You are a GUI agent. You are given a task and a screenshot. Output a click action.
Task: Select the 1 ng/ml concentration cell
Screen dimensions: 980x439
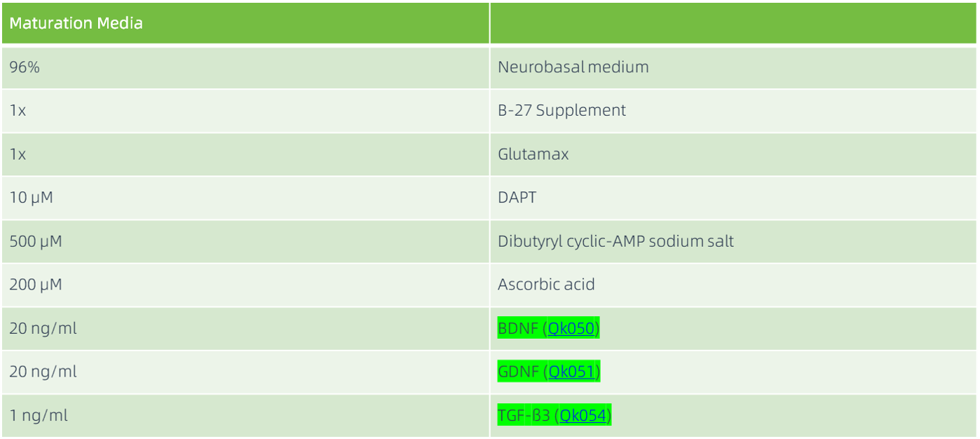39,416
